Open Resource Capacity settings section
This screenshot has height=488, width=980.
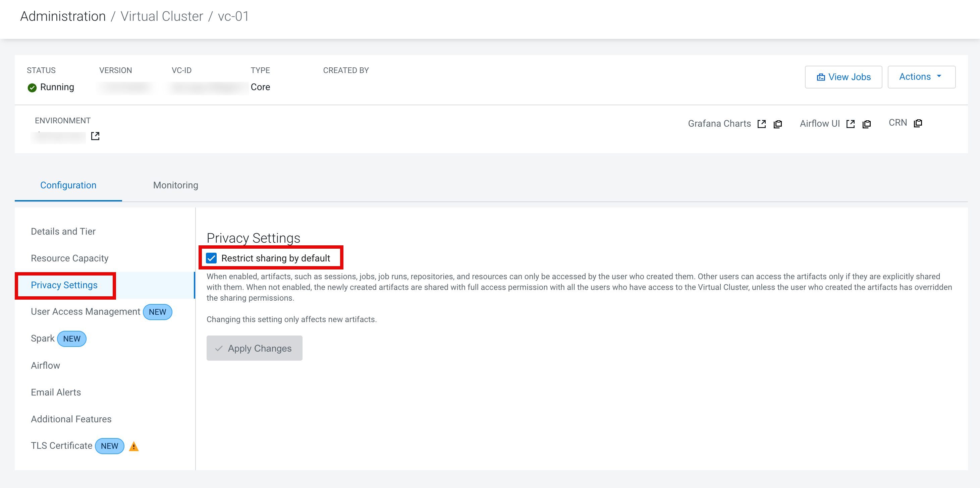pos(70,258)
